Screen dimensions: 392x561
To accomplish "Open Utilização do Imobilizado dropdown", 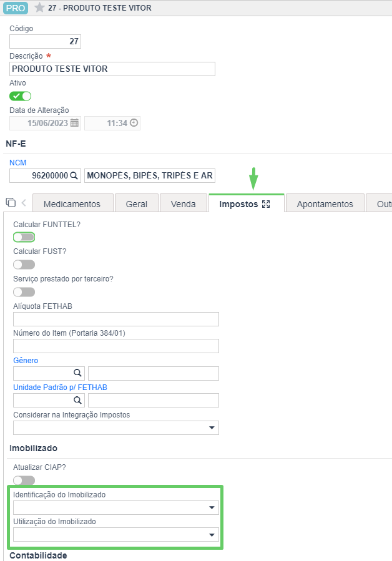I will tap(116, 535).
